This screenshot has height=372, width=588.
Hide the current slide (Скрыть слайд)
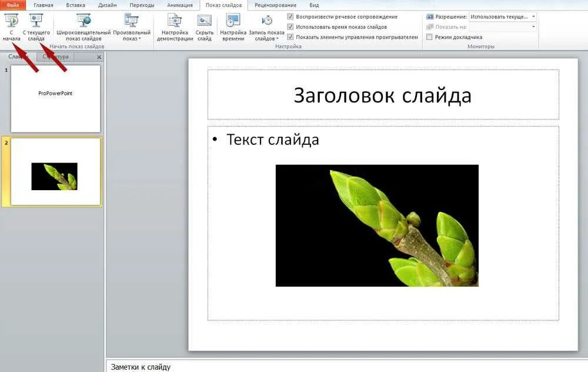pyautogui.click(x=205, y=27)
